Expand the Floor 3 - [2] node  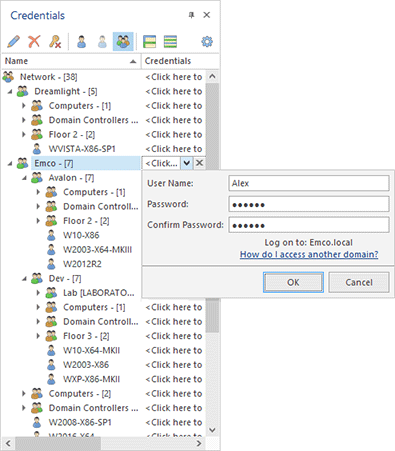coord(38,336)
